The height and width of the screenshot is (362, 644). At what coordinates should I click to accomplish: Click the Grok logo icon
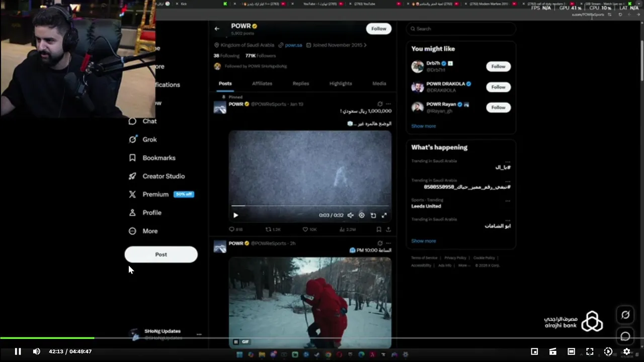[x=132, y=139]
